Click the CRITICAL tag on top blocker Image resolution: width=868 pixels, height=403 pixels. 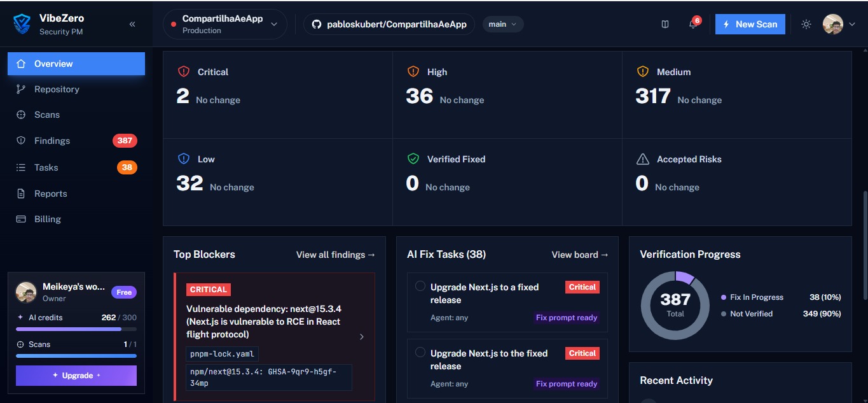coord(209,290)
